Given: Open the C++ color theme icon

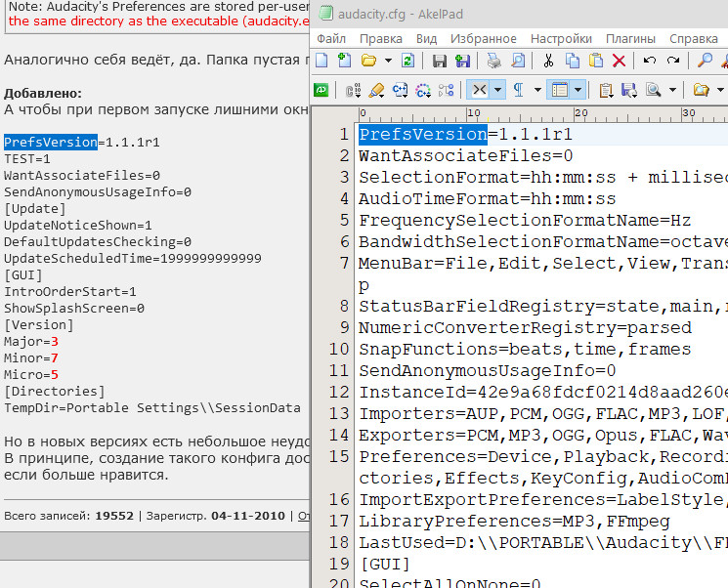Looking at the screenshot, I should (423, 90).
